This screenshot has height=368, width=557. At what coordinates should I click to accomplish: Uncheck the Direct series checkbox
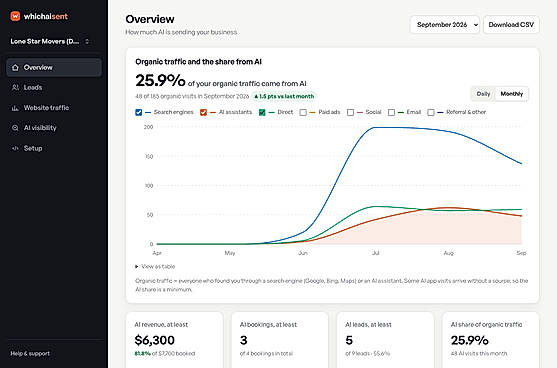point(262,112)
